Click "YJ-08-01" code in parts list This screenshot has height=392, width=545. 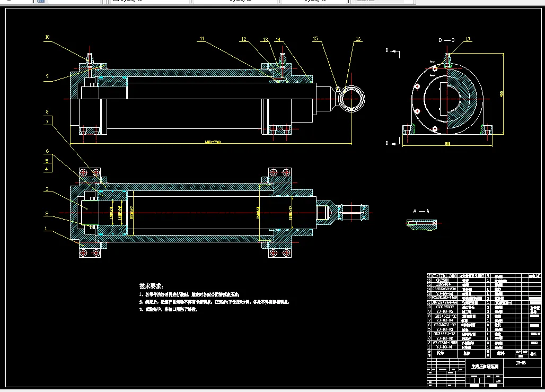(x=445, y=347)
